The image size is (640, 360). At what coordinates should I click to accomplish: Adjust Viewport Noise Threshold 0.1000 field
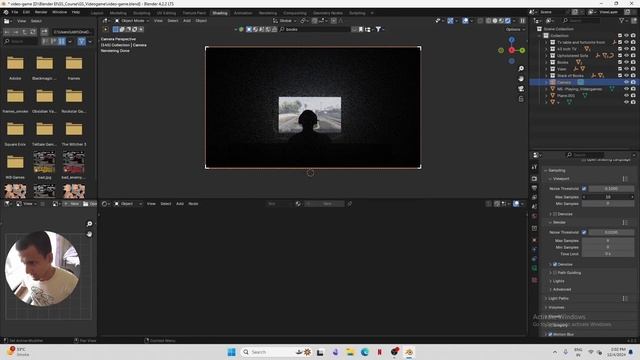tap(611, 189)
